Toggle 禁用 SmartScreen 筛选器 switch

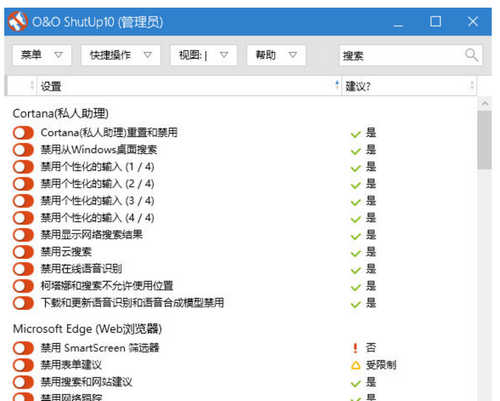[23, 348]
